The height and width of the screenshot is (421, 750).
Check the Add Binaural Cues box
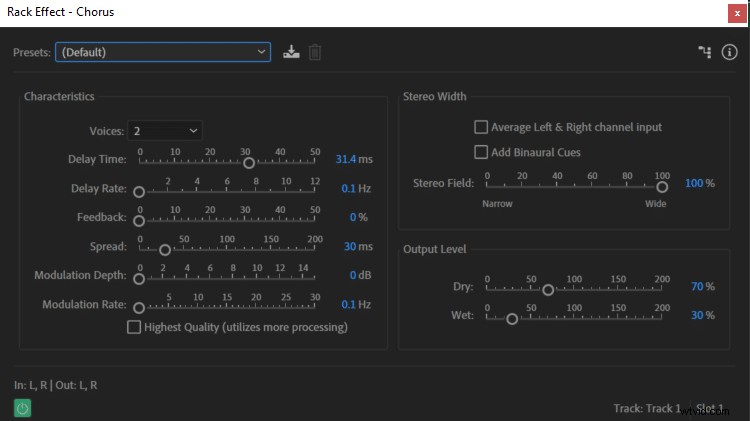(x=481, y=152)
